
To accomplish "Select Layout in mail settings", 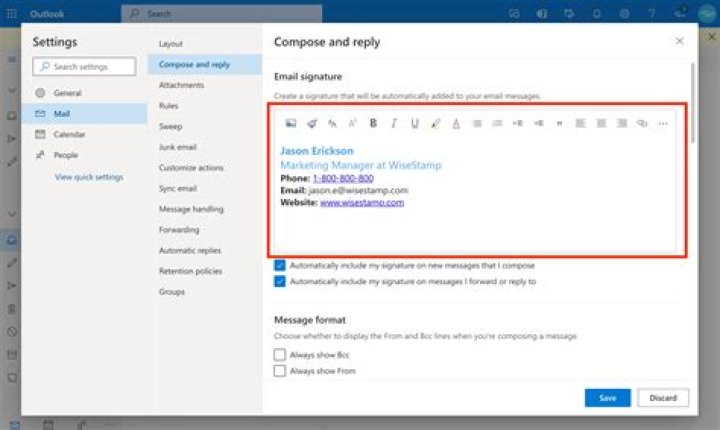I will coord(205,44).
